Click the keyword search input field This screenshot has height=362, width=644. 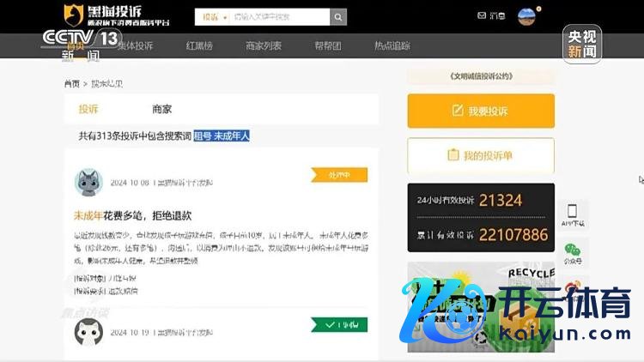[279, 17]
